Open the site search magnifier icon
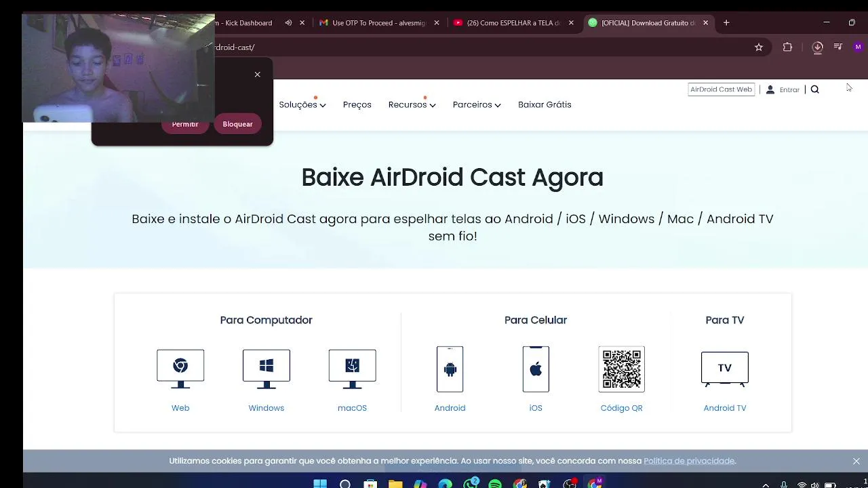The height and width of the screenshot is (488, 868). tap(815, 89)
